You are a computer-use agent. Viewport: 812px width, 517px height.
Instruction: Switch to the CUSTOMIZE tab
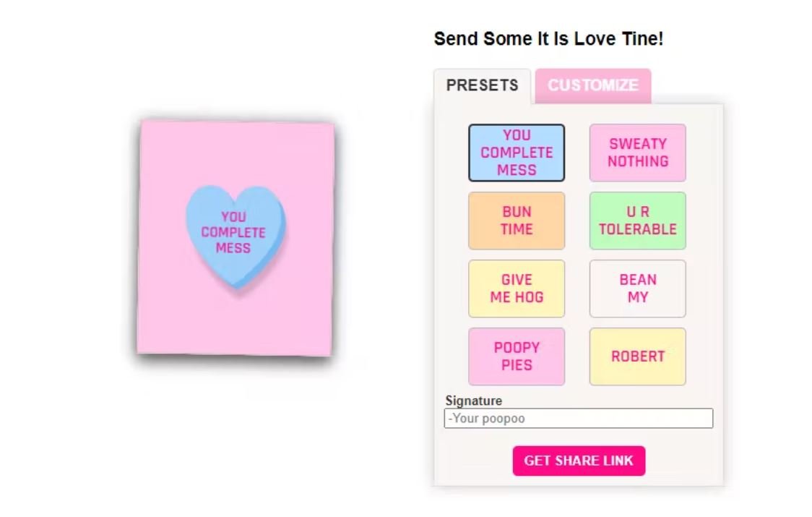tap(593, 85)
